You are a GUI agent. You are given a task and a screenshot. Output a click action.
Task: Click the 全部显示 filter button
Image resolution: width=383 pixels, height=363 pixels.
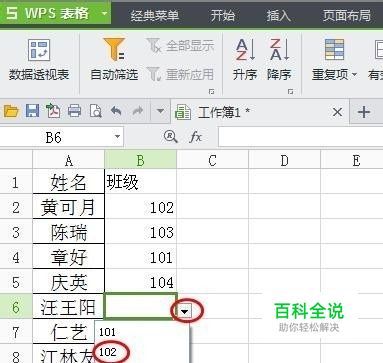pos(181,46)
